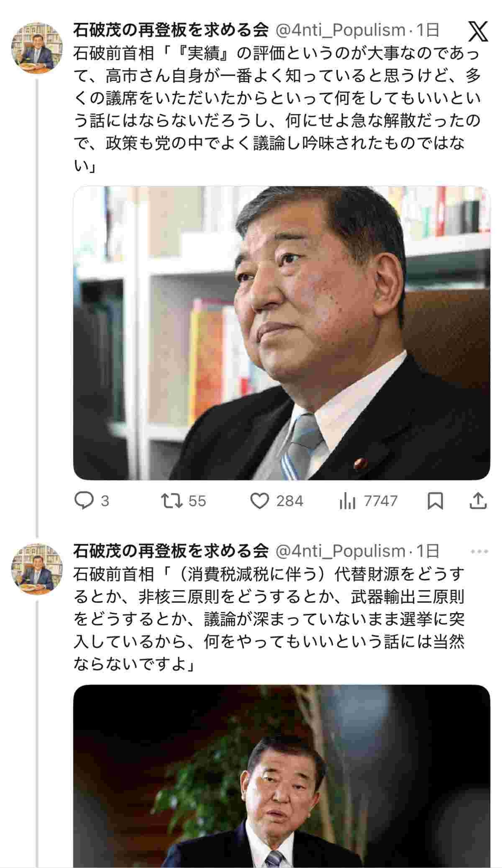
Task: Open @4nti_Populism handle on first post
Action: (x=340, y=30)
